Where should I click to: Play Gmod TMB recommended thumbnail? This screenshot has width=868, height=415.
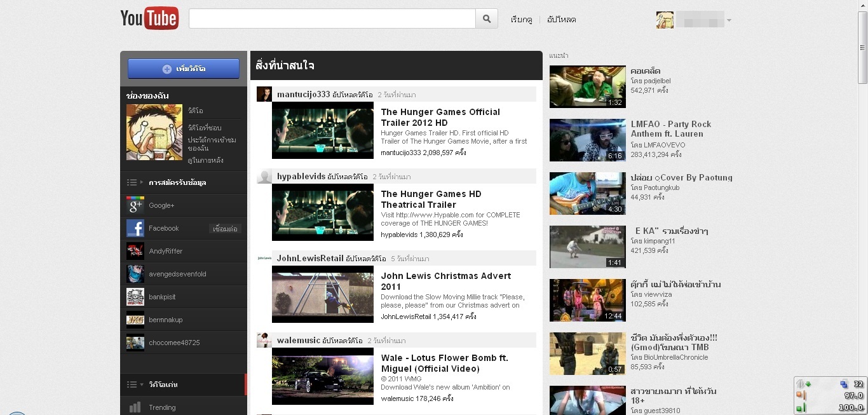point(588,354)
